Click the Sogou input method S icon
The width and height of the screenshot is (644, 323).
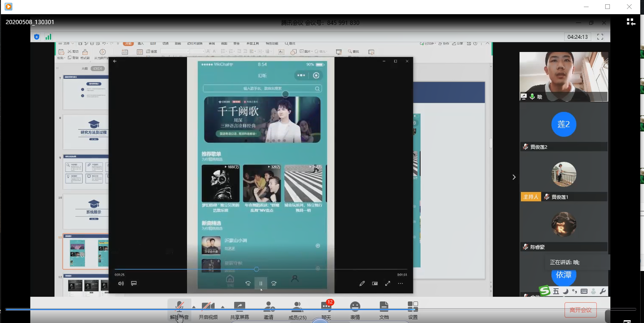545,291
